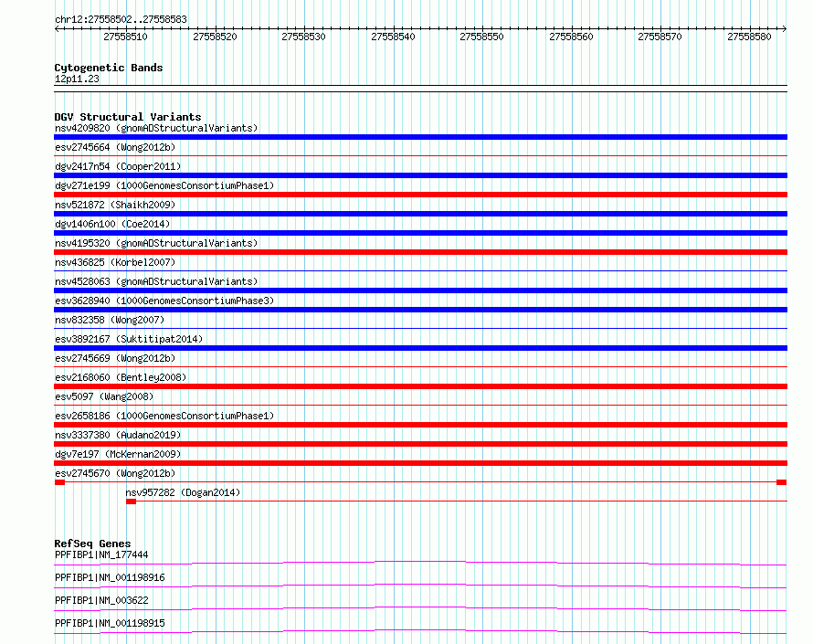The height and width of the screenshot is (644, 813).
Task: Click the red bar under nsv3337380
Action: (x=420, y=444)
